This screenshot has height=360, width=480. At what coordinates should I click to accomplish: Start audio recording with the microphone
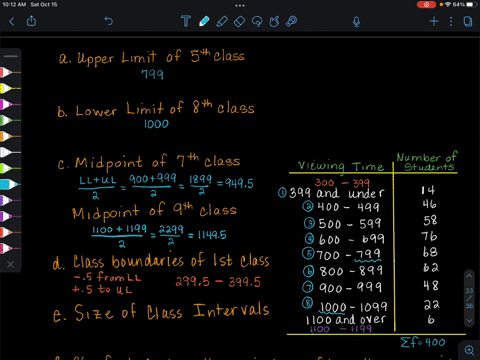pyautogui.click(x=356, y=22)
